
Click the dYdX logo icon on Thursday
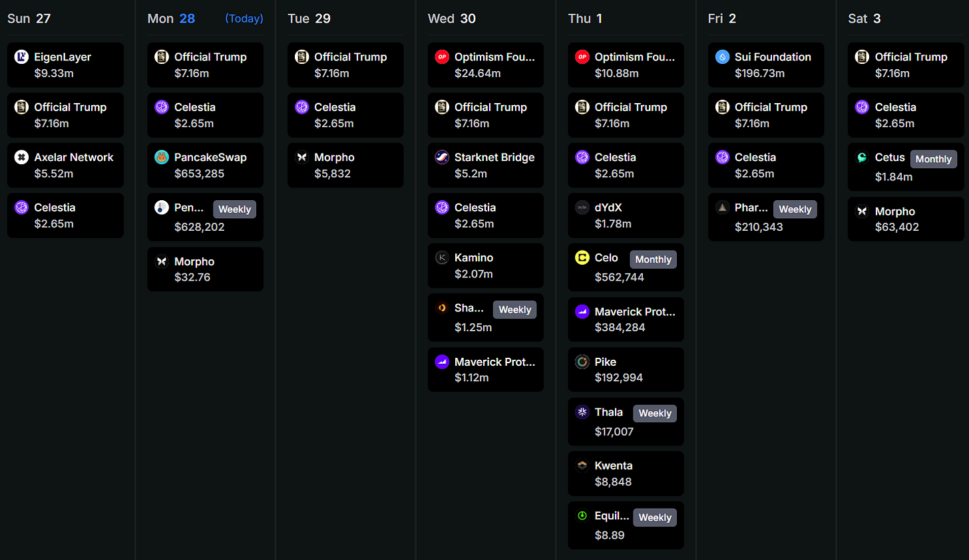click(x=582, y=207)
